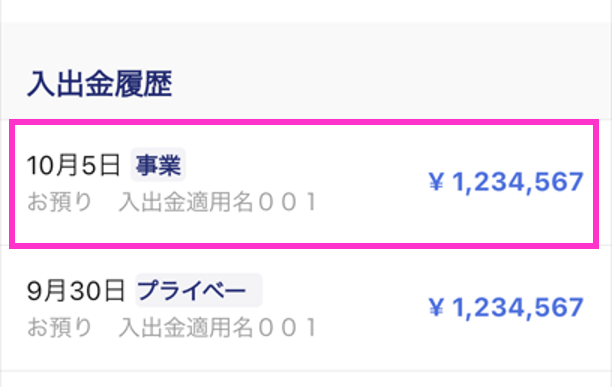Open the ¥1,234,567 amount on 9月30日 row
The width and height of the screenshot is (612, 388).
tap(506, 308)
